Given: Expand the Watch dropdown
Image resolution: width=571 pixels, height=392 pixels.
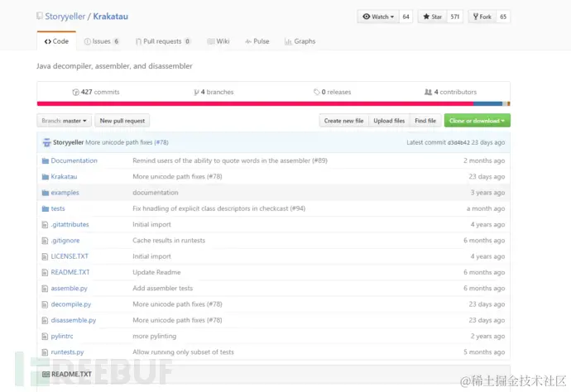Looking at the screenshot, I should (x=378, y=17).
